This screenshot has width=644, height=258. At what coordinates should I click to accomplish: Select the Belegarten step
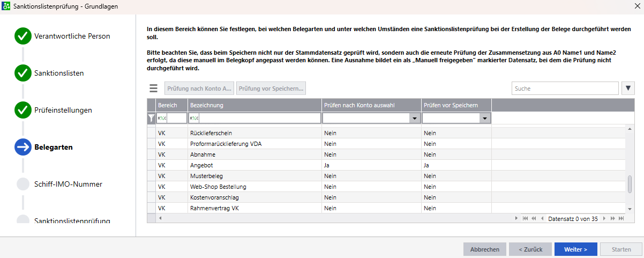[54, 147]
